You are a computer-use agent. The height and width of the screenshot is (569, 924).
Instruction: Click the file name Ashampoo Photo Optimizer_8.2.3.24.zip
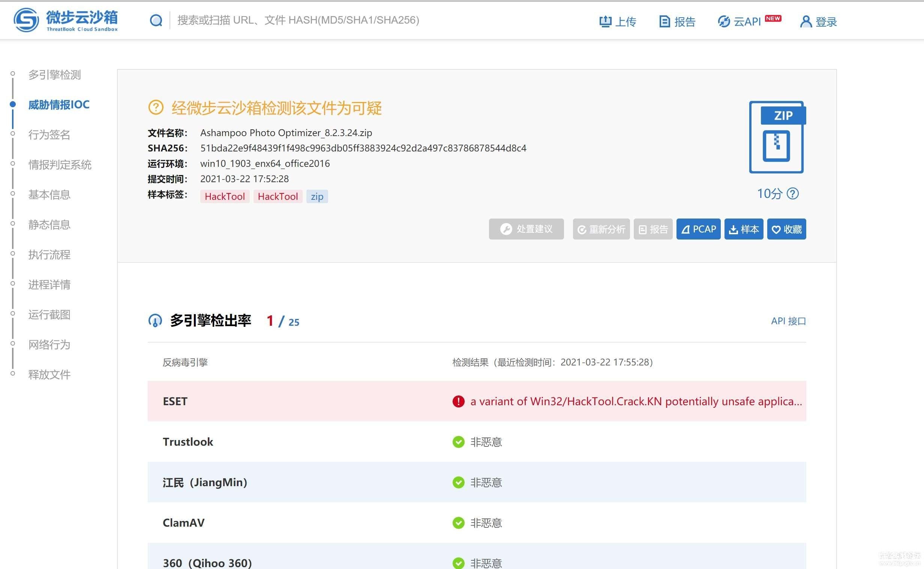286,133
